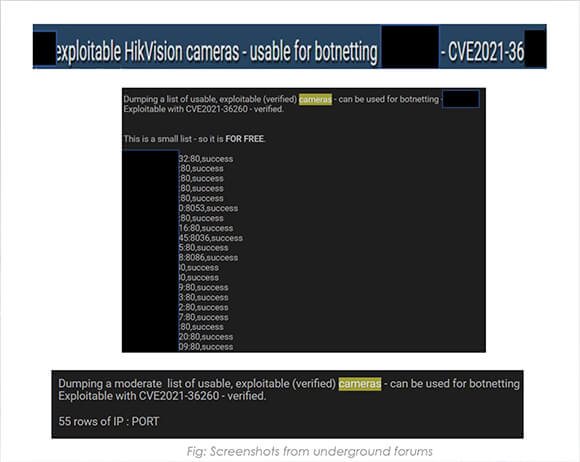Click the bold "FOR FREE" text
The width and height of the screenshot is (580, 462).
tap(245, 139)
